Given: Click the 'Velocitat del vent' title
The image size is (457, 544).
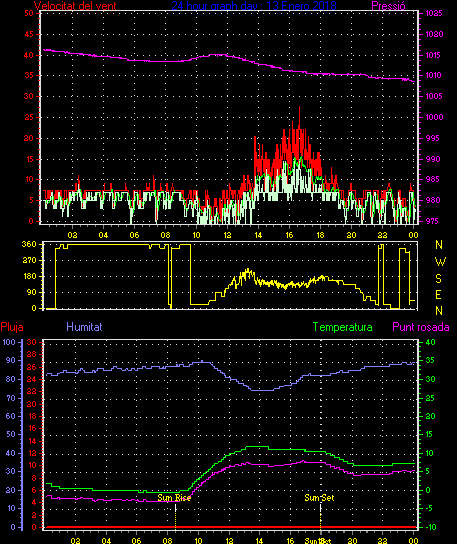Looking at the screenshot, I should point(75,6).
